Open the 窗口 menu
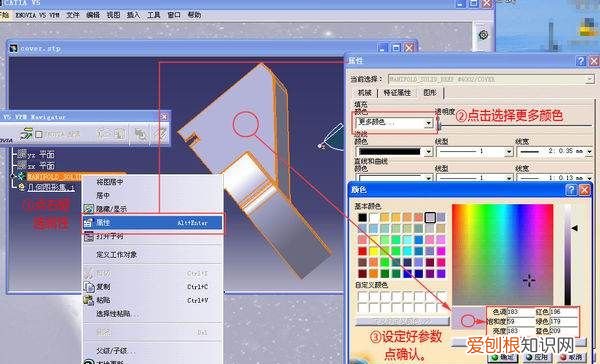600x364 pixels. [174, 15]
